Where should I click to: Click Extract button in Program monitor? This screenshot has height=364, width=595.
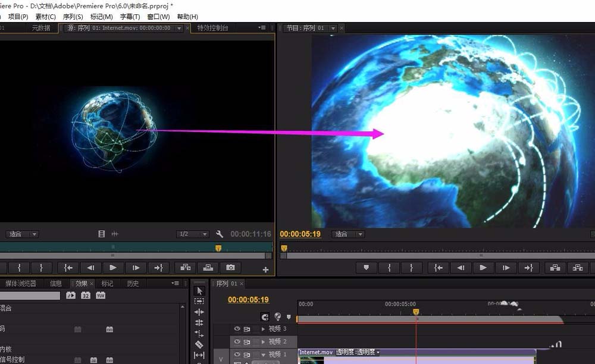pyautogui.click(x=578, y=268)
